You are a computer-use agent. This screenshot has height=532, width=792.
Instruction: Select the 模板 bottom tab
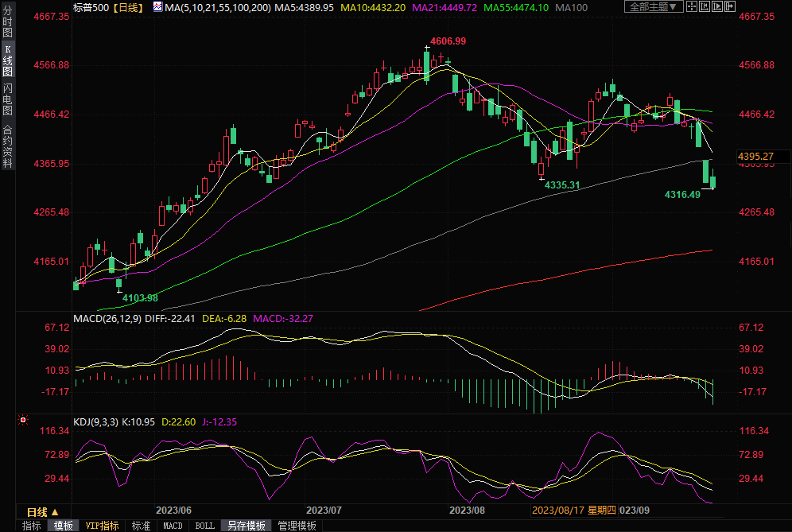pos(63,526)
